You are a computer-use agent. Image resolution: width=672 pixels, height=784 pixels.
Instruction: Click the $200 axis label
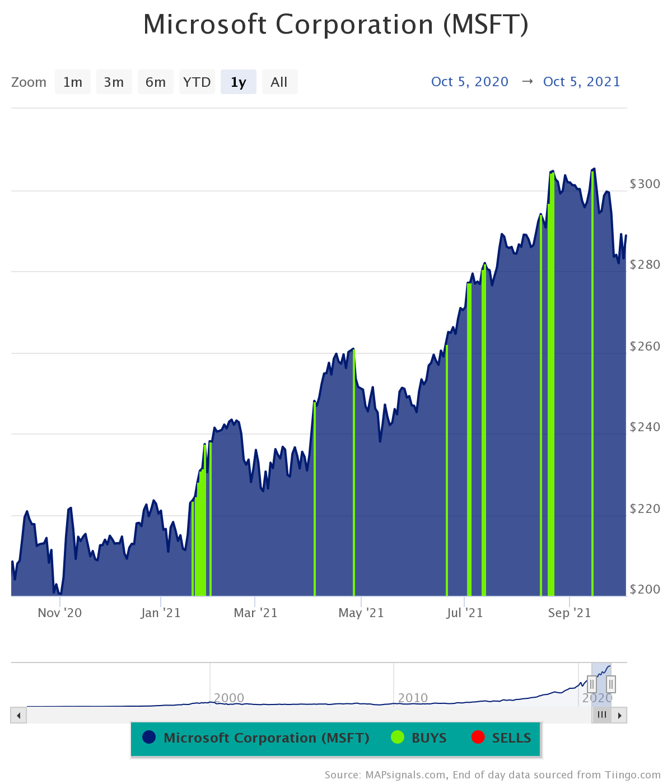[645, 589]
